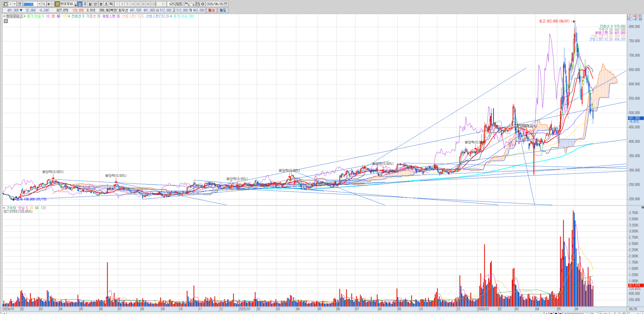
Task: Select interval preset 5
Action: point(127,4)
